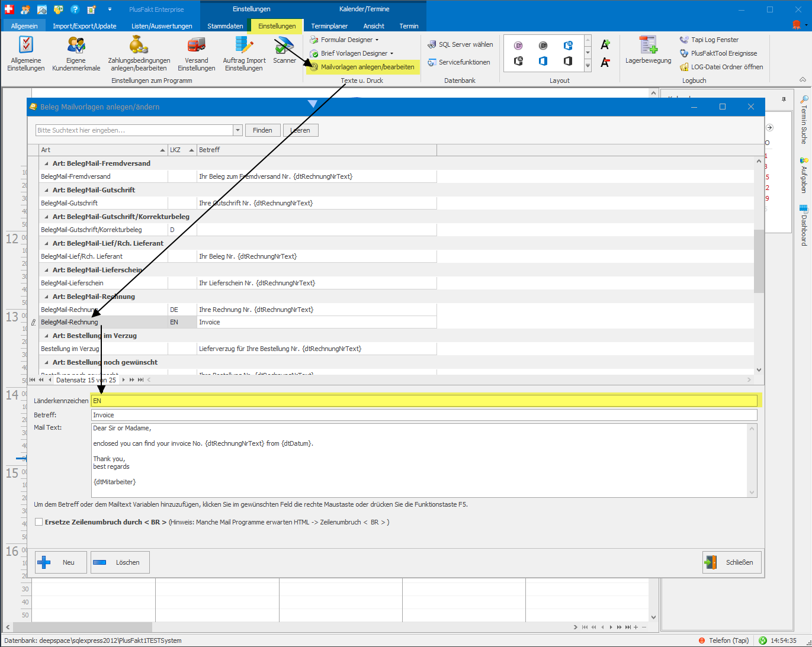Click the Löschen button
The width and height of the screenshot is (812, 647).
click(x=120, y=562)
